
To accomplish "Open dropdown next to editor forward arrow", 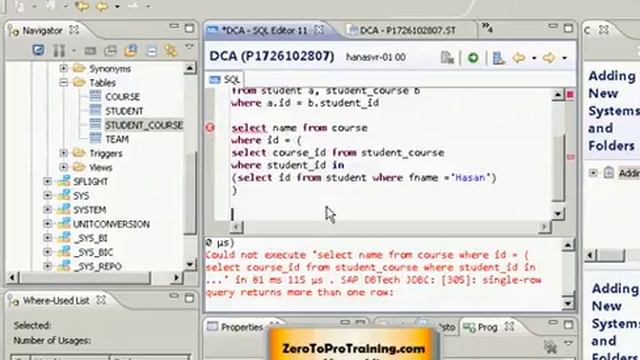I will tap(564, 58).
